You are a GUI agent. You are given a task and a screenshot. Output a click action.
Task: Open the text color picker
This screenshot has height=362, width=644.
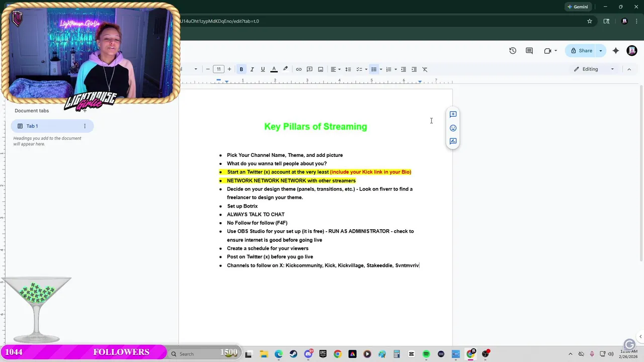coord(274,69)
